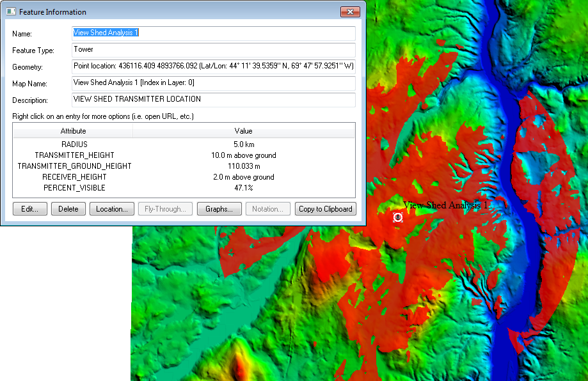Open the Location... dialog
The height and width of the screenshot is (381, 588).
click(112, 209)
